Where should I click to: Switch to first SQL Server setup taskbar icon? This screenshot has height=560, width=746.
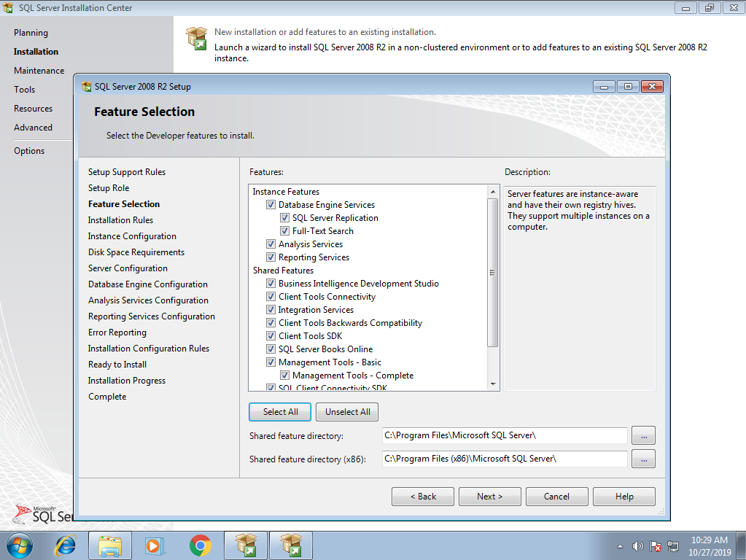click(x=246, y=545)
